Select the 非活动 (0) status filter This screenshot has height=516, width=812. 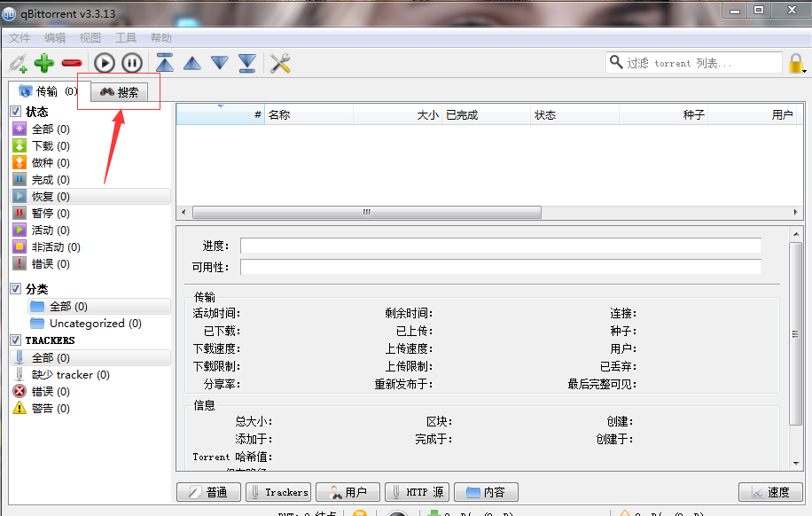(x=90, y=247)
